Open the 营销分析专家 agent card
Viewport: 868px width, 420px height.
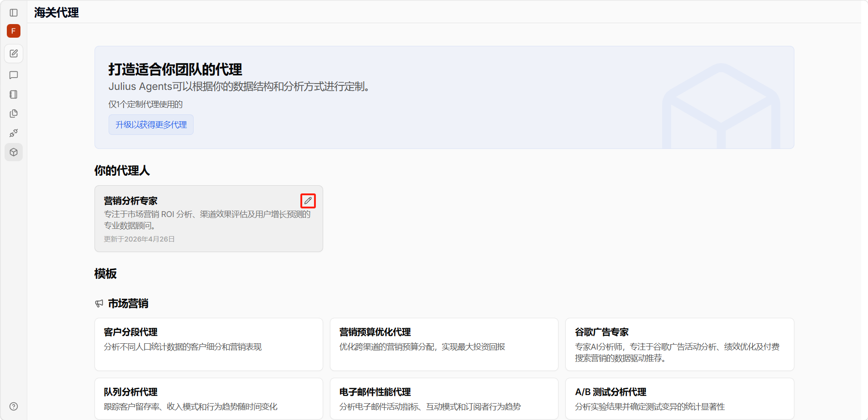coord(209,218)
